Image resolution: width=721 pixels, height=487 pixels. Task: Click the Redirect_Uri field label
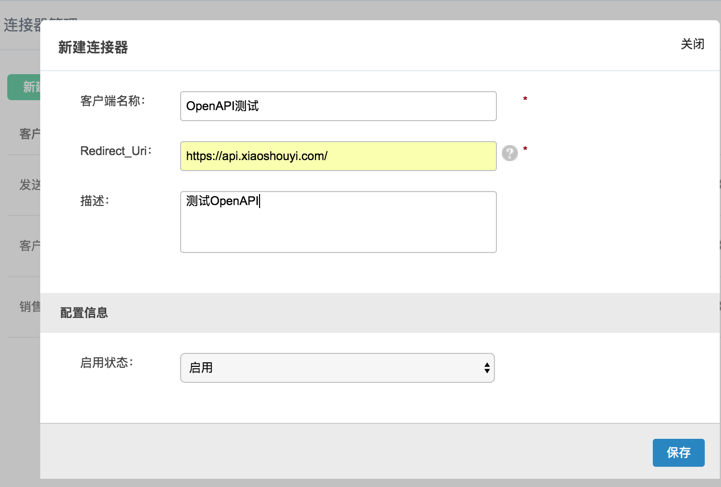(x=115, y=151)
